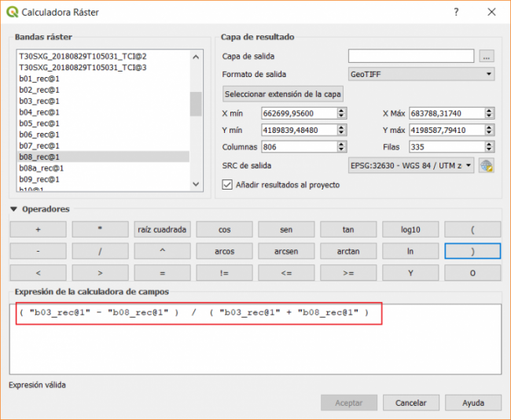This screenshot has width=511, height=420.
Task: Click the equals operator button
Action: tap(162, 273)
